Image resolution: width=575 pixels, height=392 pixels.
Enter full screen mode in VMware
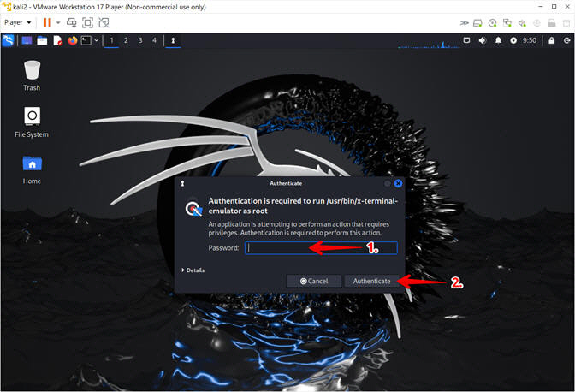pyautogui.click(x=87, y=23)
